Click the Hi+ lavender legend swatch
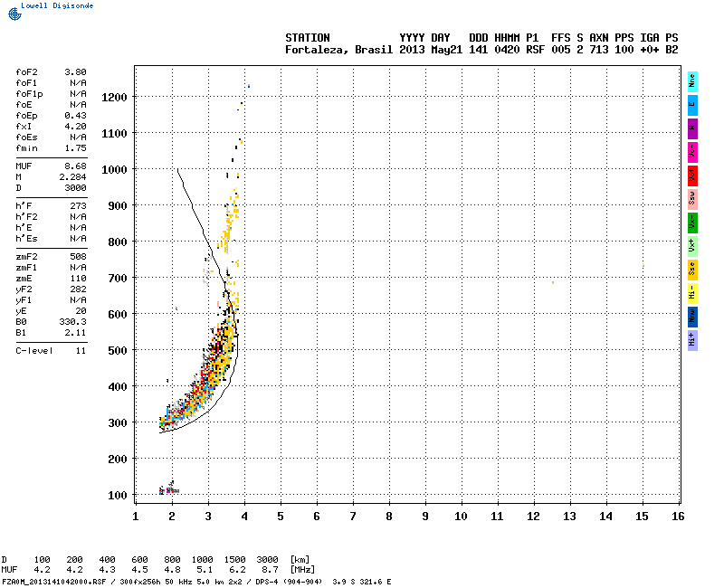The image size is (724, 588). tap(692, 341)
